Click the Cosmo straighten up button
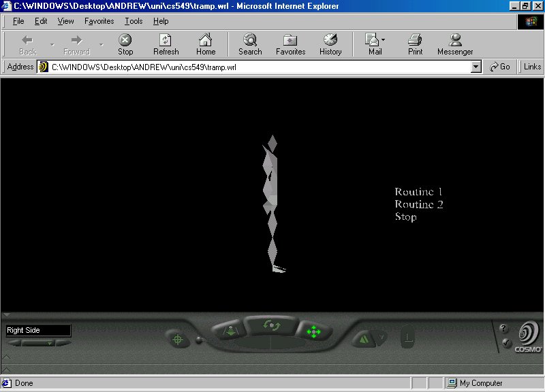 point(407,337)
